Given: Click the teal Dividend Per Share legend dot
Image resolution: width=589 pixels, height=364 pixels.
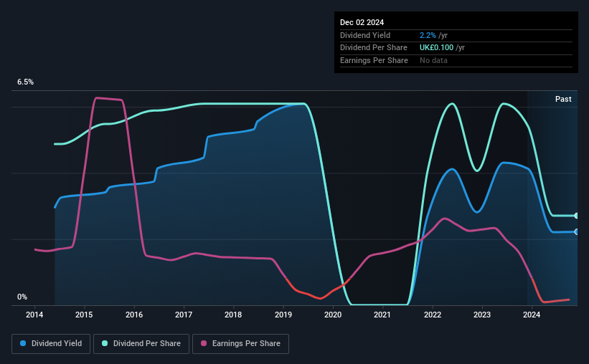Looking at the screenshot, I should pos(105,343).
